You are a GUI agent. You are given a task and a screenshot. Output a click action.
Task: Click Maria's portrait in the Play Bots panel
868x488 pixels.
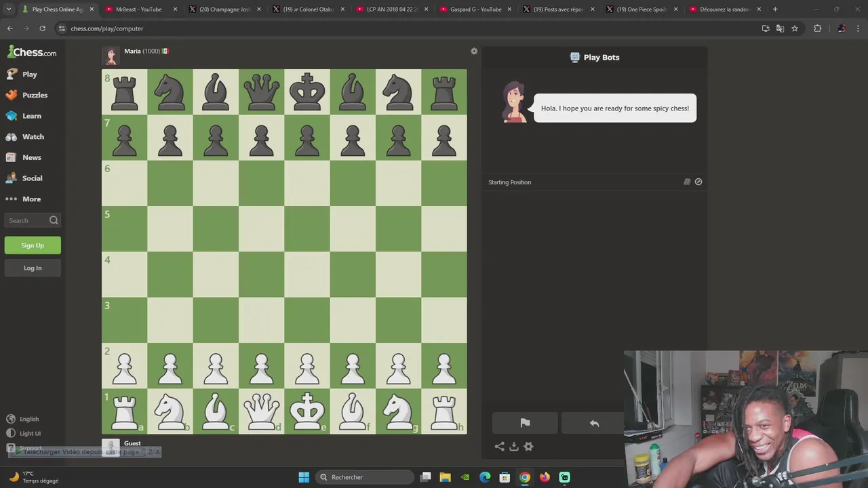point(514,102)
